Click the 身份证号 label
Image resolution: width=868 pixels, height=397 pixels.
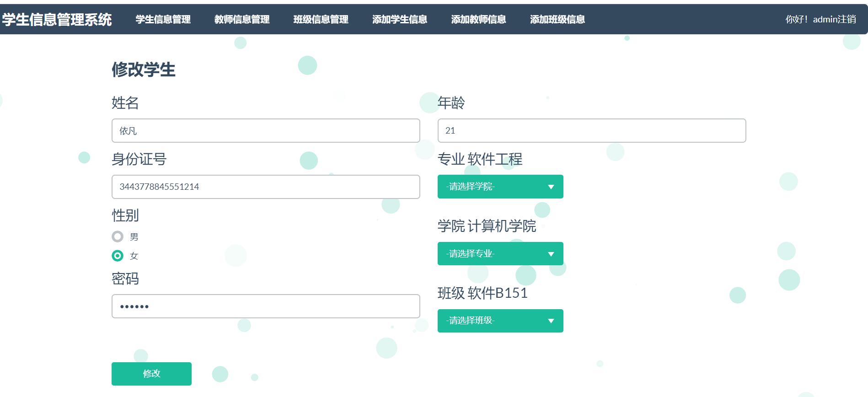[139, 159]
